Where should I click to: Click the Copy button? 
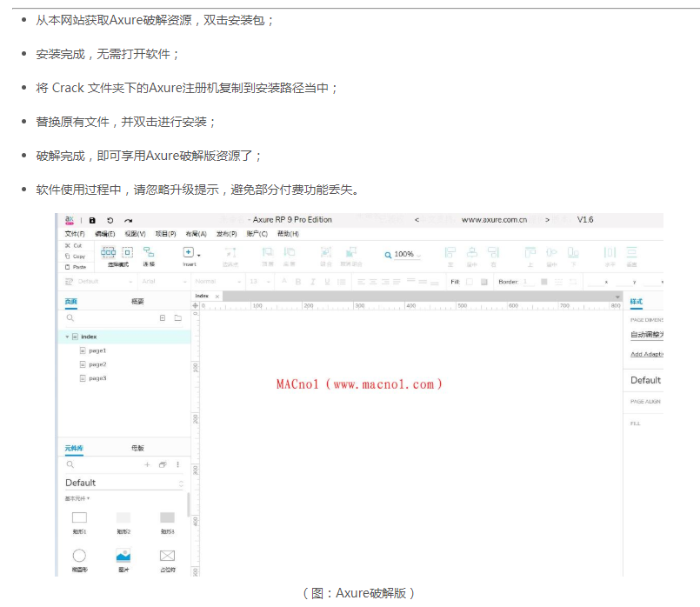[x=75, y=257]
